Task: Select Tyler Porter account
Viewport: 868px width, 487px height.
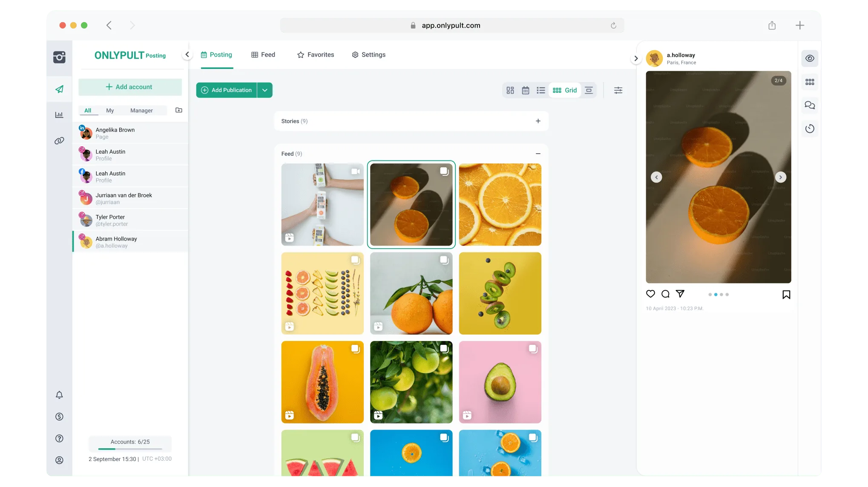Action: click(x=130, y=220)
